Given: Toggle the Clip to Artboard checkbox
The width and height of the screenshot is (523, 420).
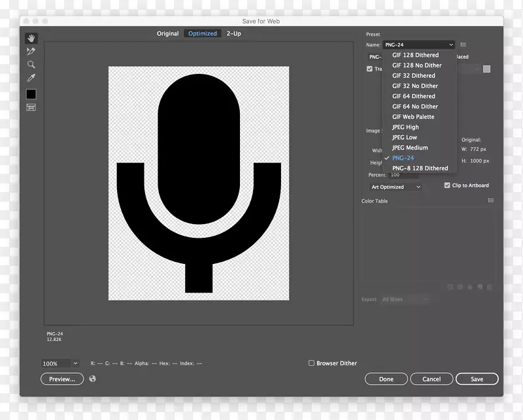Looking at the screenshot, I should (x=447, y=186).
